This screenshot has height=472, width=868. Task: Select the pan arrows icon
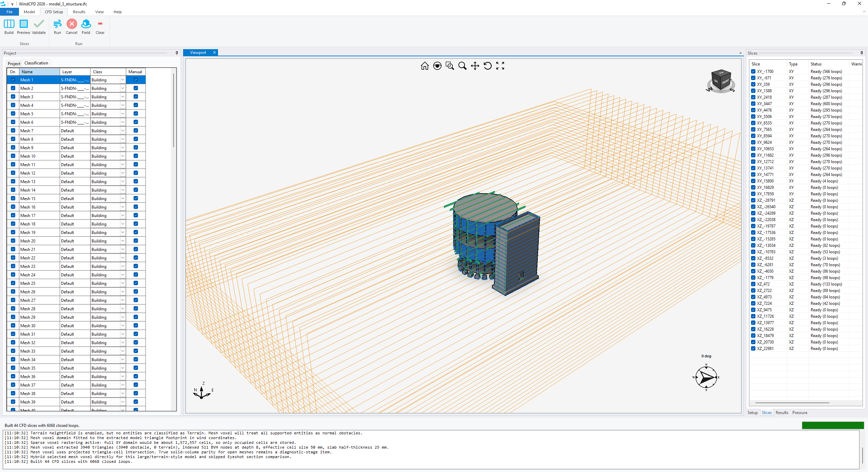point(475,66)
